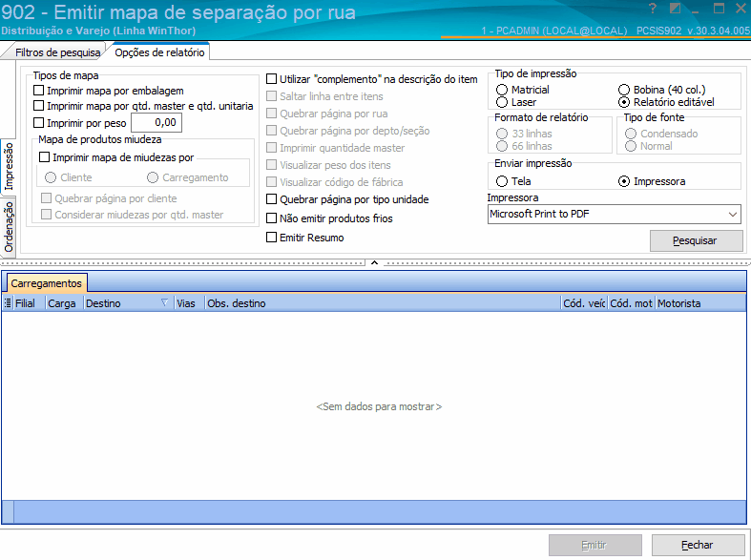Image resolution: width=751 pixels, height=560 pixels.
Task: Check Não emitir produtos frios
Action: tap(272, 218)
